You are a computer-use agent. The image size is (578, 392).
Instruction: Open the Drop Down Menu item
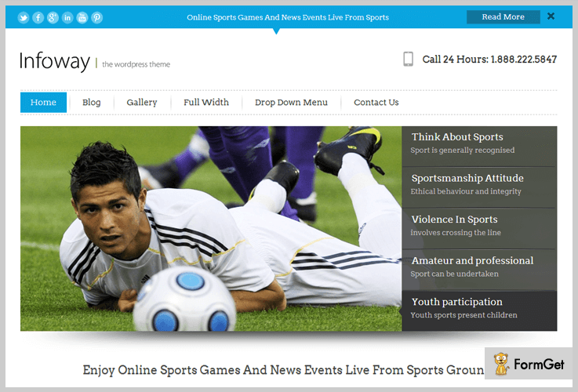pyautogui.click(x=291, y=103)
